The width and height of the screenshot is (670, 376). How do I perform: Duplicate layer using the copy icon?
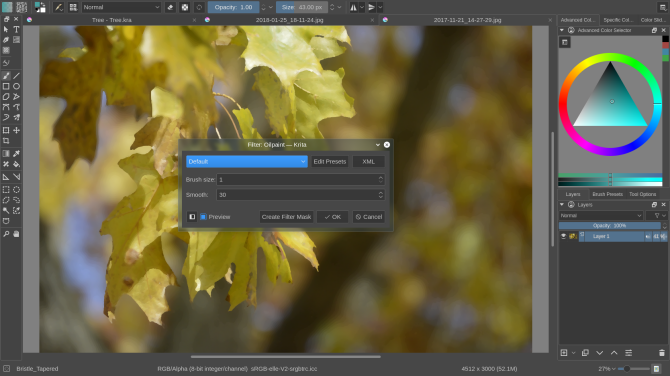coord(585,353)
